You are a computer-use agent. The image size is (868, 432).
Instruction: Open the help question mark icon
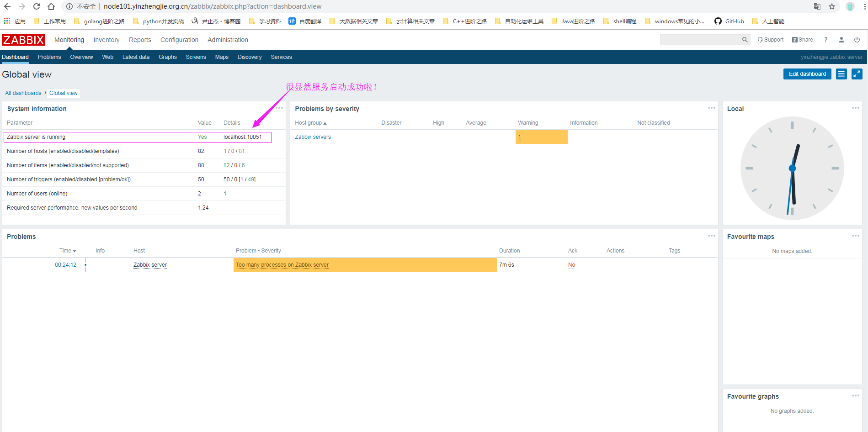[x=825, y=40]
